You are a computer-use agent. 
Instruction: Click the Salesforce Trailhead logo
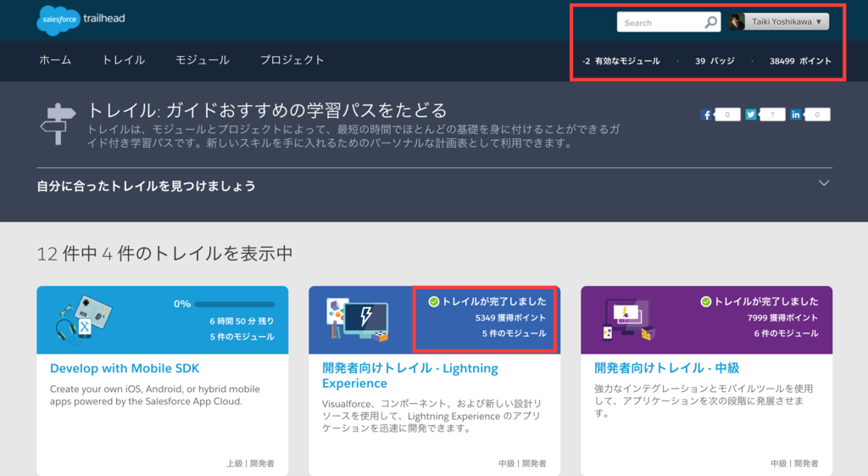pyautogui.click(x=81, y=20)
